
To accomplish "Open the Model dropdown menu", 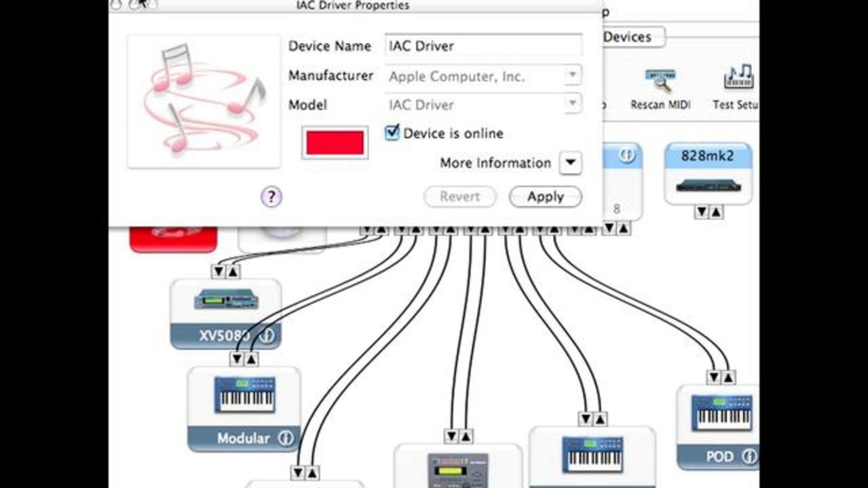I will 572,104.
